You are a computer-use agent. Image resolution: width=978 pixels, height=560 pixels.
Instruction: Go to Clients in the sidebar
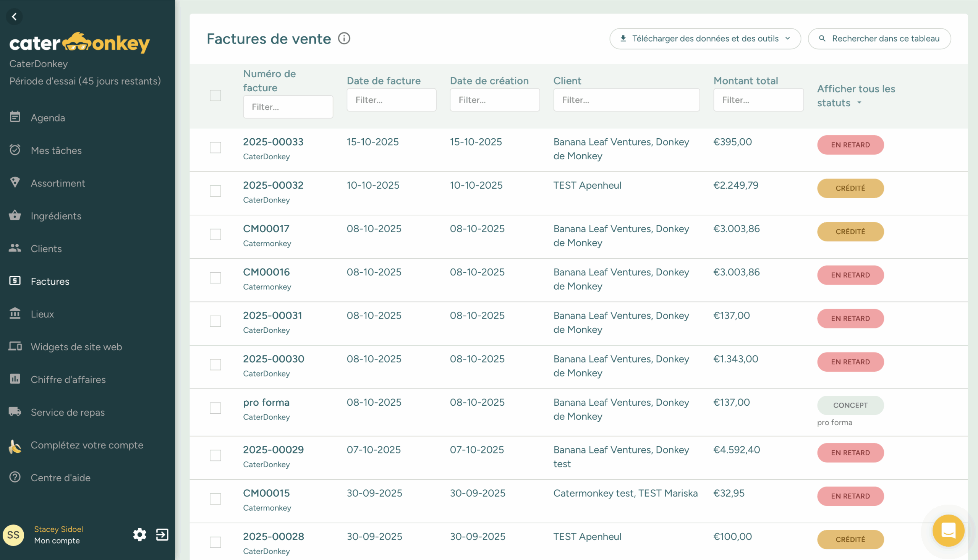pyautogui.click(x=46, y=248)
